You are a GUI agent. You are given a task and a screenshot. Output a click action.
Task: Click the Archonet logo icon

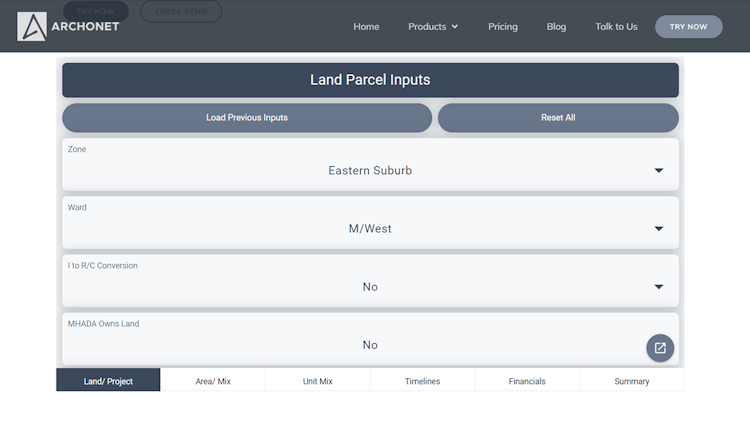[x=32, y=26]
